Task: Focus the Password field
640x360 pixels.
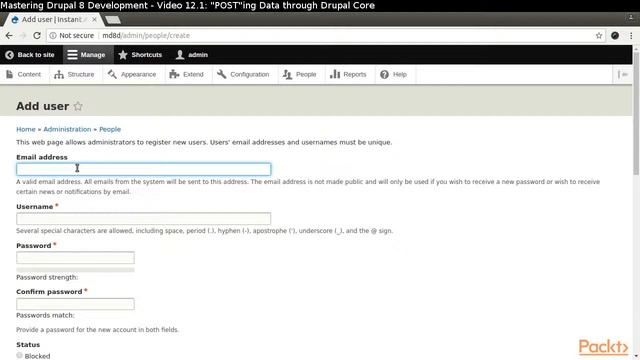Action: (76, 258)
